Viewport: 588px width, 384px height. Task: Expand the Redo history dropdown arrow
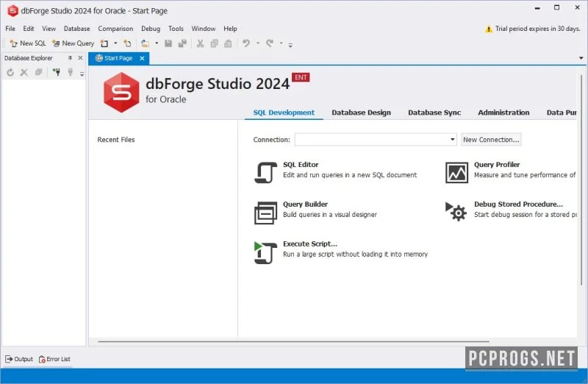point(281,43)
